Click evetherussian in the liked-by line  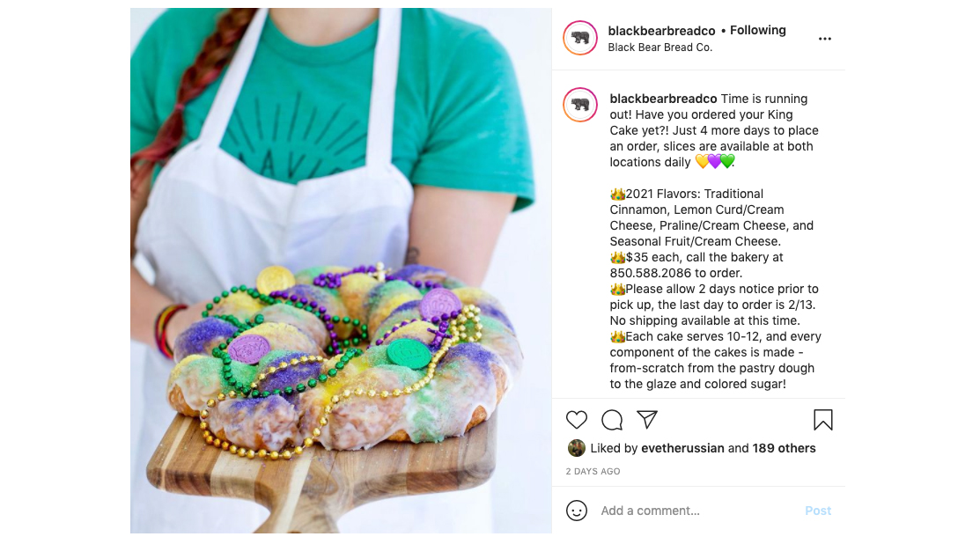coord(683,448)
